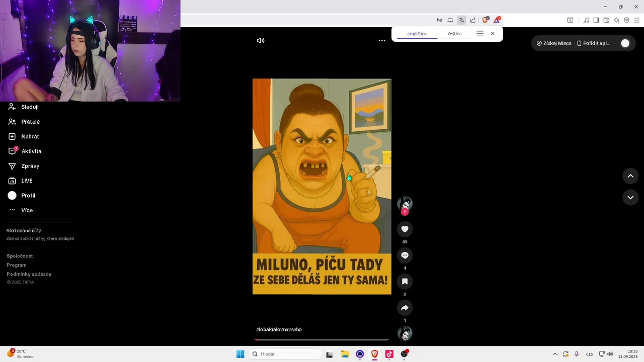Switch CES keyboard language indicator

coord(589,354)
